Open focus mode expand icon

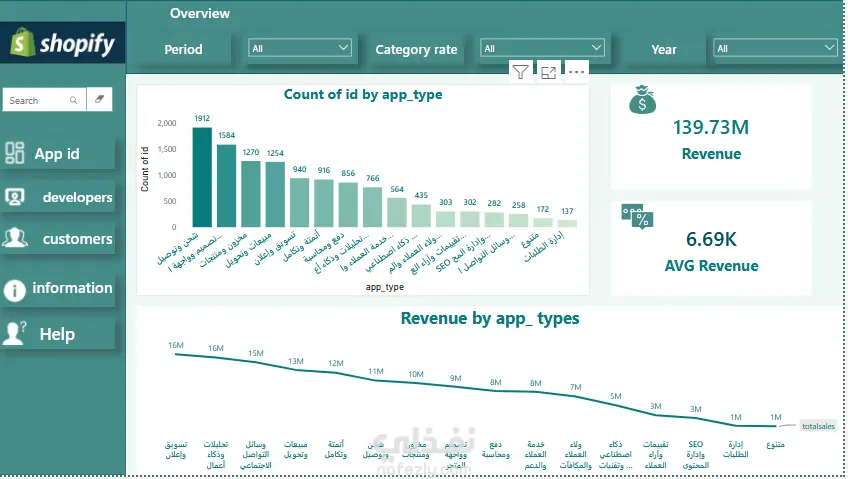click(x=548, y=72)
